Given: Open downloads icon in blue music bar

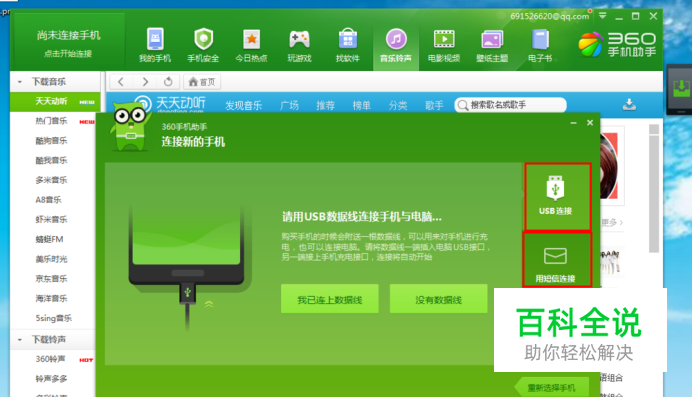Looking at the screenshot, I should pos(629,105).
